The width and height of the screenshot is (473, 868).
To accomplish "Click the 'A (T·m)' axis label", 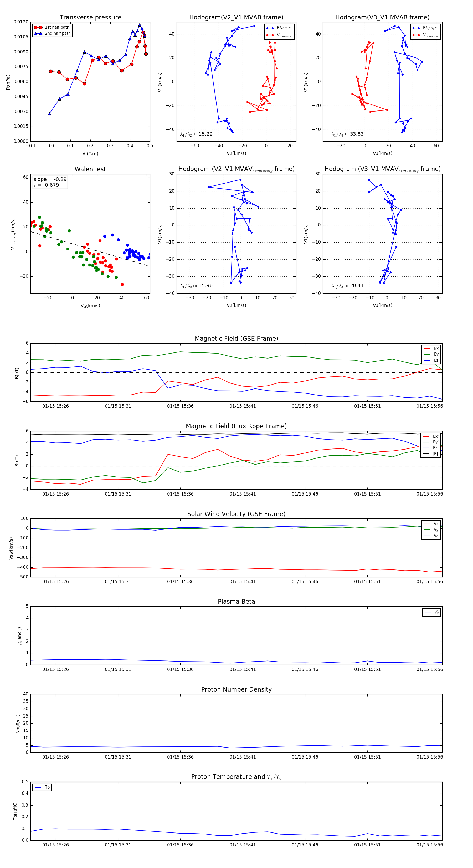I will tap(90, 154).
